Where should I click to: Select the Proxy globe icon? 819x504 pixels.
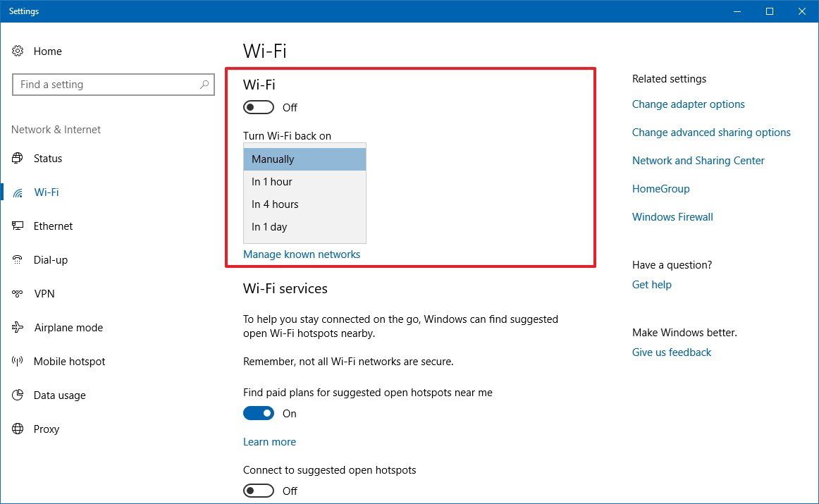17,429
